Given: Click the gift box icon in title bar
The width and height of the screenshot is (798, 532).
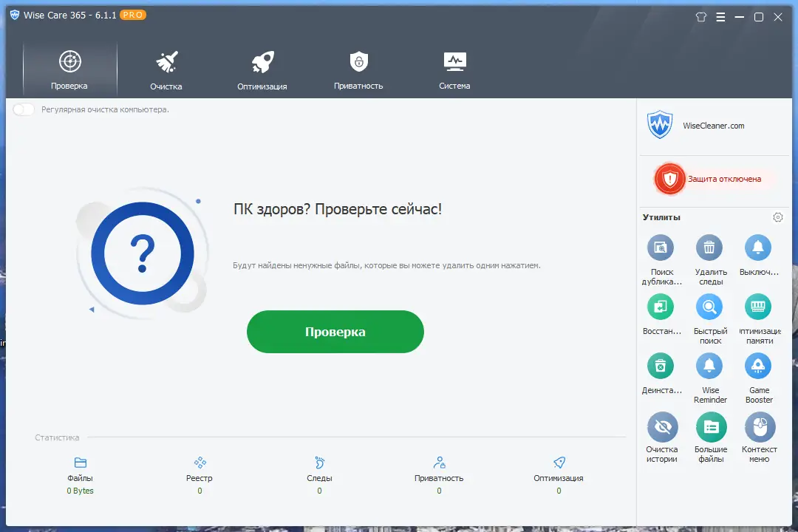Looking at the screenshot, I should (x=700, y=16).
